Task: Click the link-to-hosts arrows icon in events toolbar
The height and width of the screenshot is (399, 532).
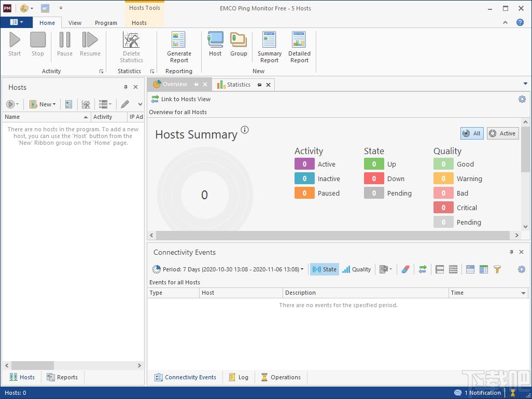Action: pos(423,269)
